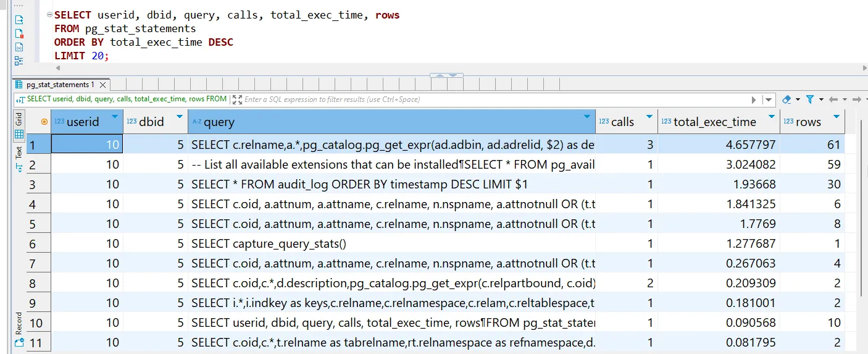Click the blue funnel custom filter icon

point(810,99)
